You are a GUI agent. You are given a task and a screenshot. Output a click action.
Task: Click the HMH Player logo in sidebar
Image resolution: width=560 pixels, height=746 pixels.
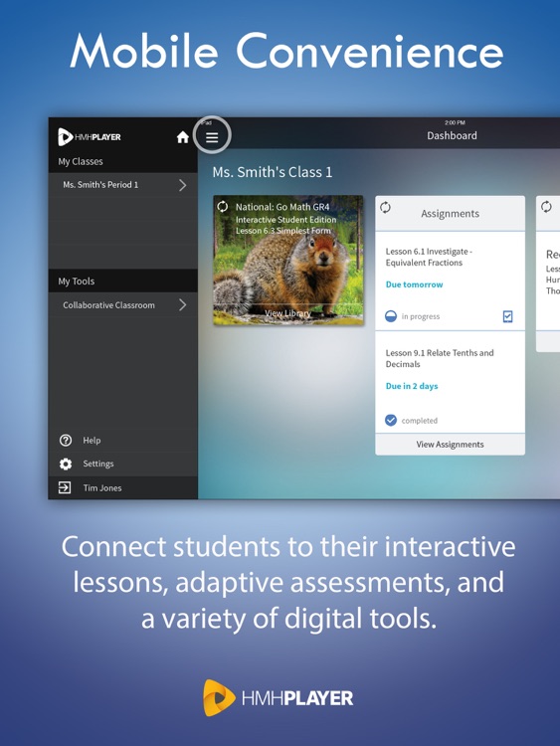click(89, 137)
